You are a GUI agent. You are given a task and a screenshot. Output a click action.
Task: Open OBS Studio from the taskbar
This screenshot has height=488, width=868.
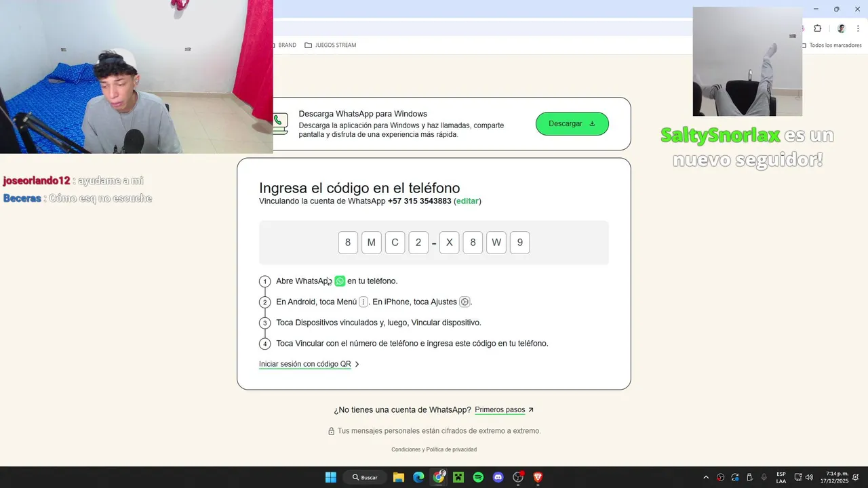tap(518, 477)
